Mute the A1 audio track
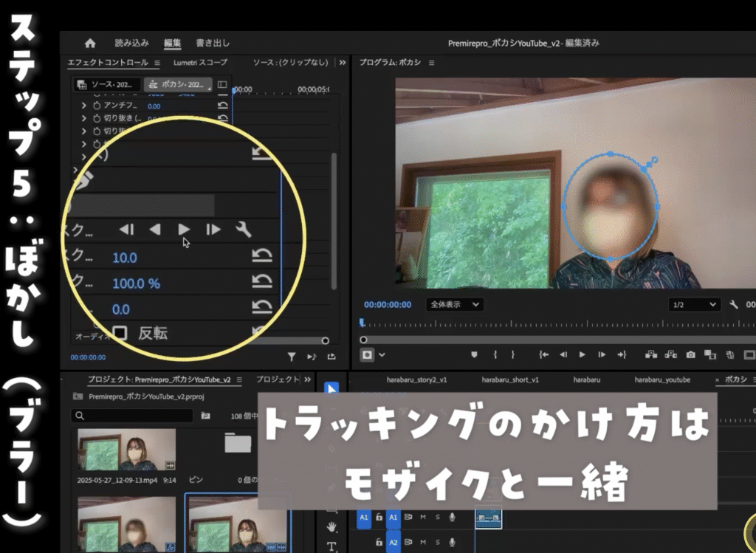 (423, 518)
